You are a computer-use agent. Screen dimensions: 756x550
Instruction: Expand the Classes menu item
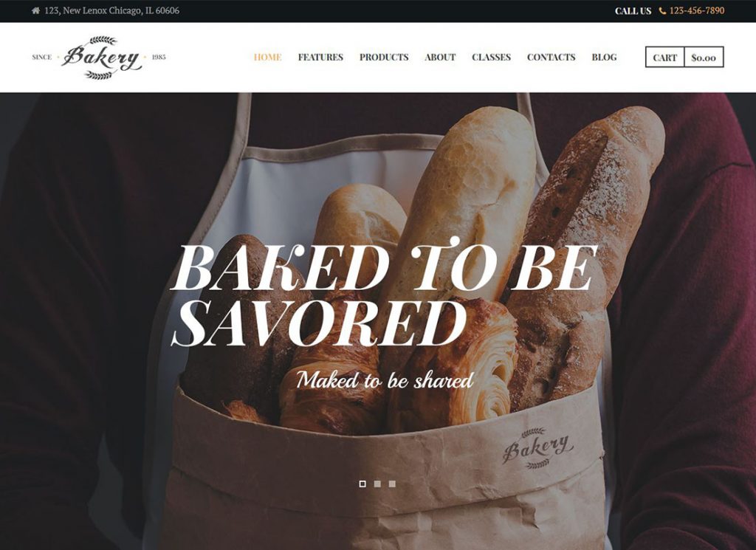[x=491, y=58]
